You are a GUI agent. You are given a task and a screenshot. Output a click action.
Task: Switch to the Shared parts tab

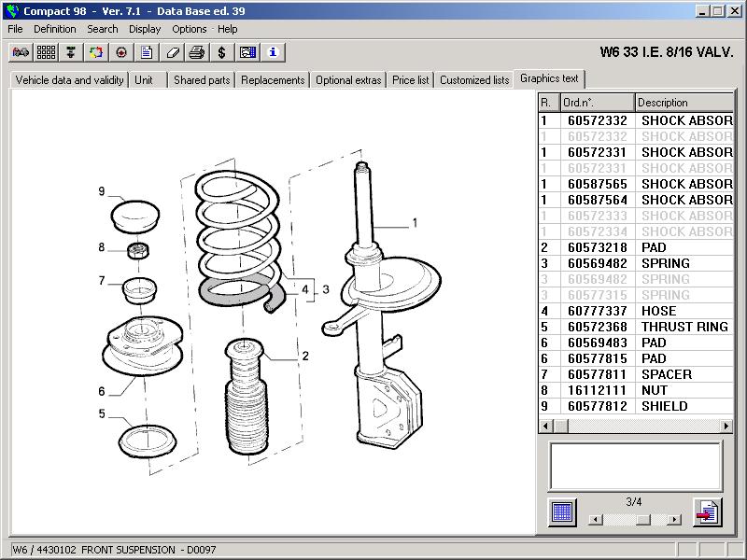pos(202,80)
